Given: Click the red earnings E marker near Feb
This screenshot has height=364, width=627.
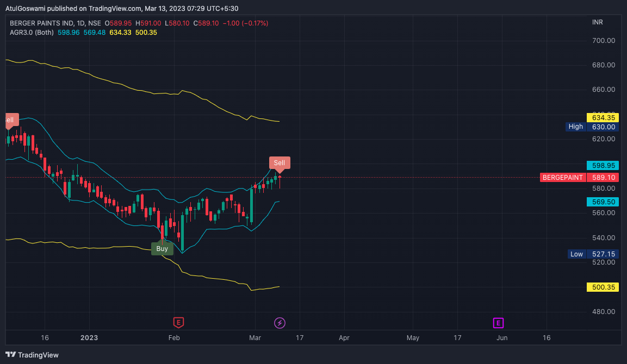Looking at the screenshot, I should [178, 323].
